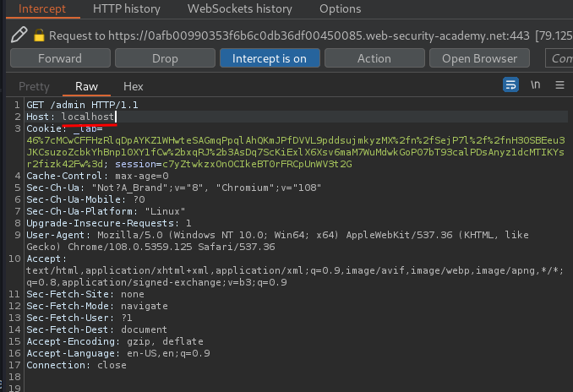The height and width of the screenshot is (392, 573).
Task: Click the comment field beside Open Browser
Action: pos(559,58)
